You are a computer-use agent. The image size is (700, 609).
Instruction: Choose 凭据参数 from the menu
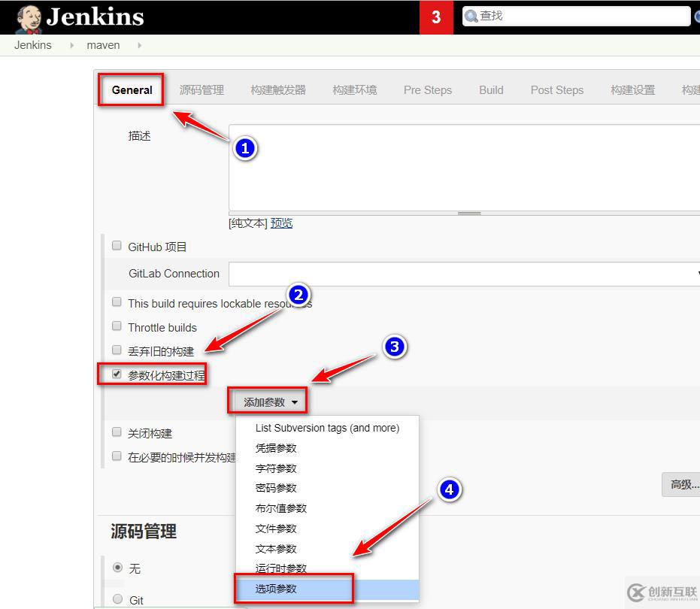click(327, 448)
